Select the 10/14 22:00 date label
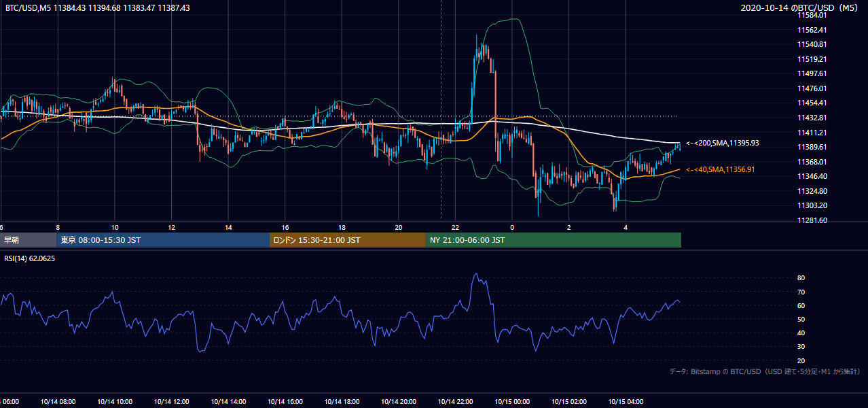 [456, 402]
